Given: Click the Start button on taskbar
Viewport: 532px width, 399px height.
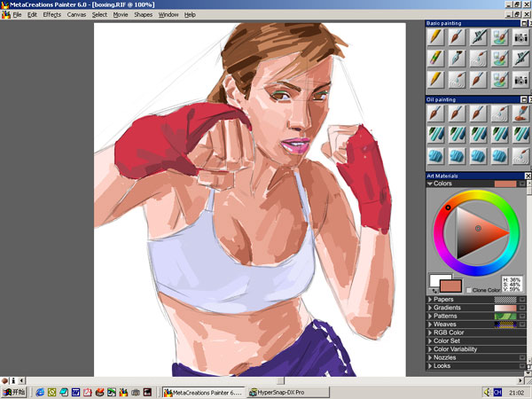Looking at the screenshot, I should [x=13, y=391].
